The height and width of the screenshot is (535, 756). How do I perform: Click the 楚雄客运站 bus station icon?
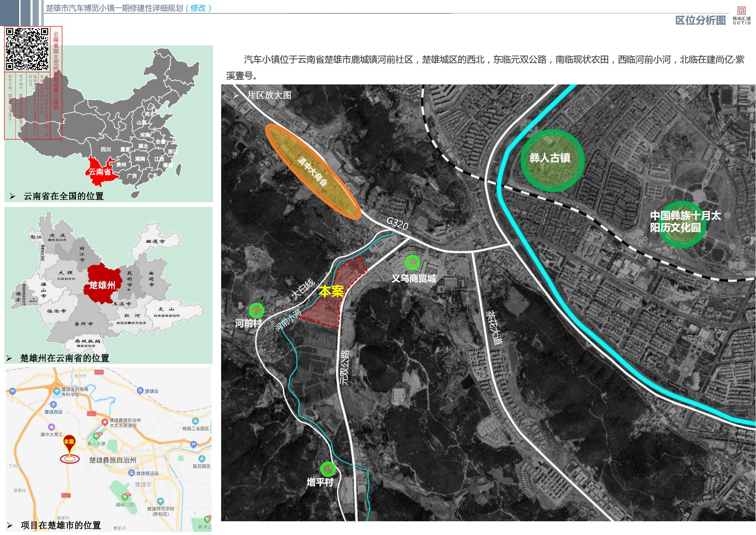(131, 473)
